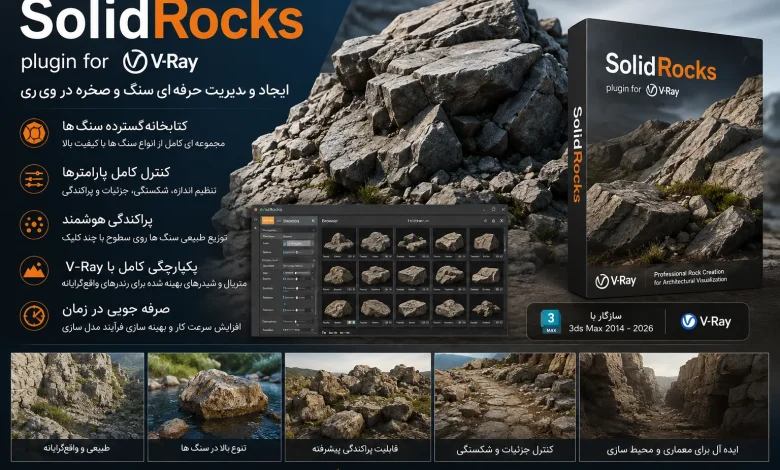The height and width of the screenshot is (470, 780).
Task: Click the heading پراکندگی هوشمند
Action: click(x=107, y=219)
